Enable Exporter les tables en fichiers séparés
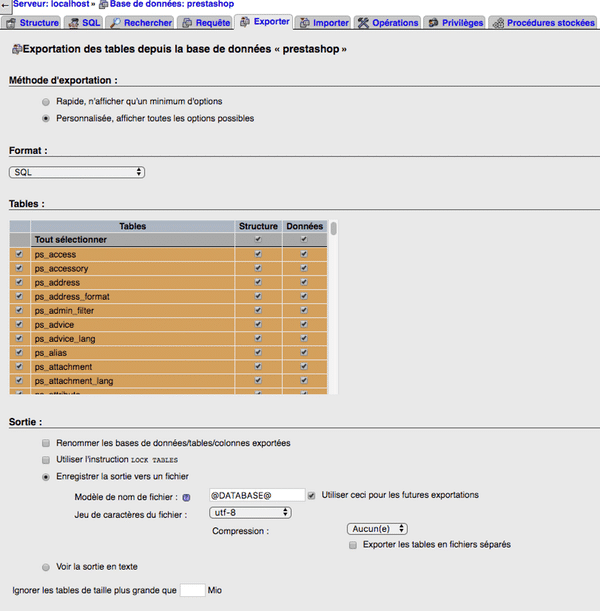The image size is (600, 611). coord(353,545)
